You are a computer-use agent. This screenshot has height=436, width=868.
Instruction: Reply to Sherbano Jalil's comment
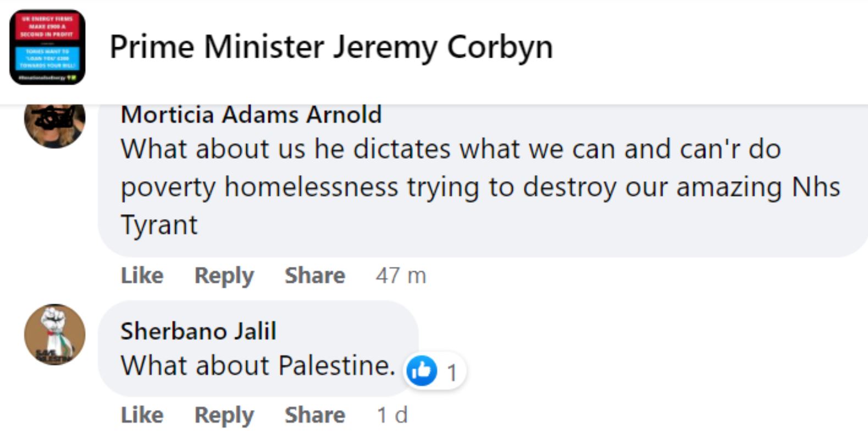point(224,415)
